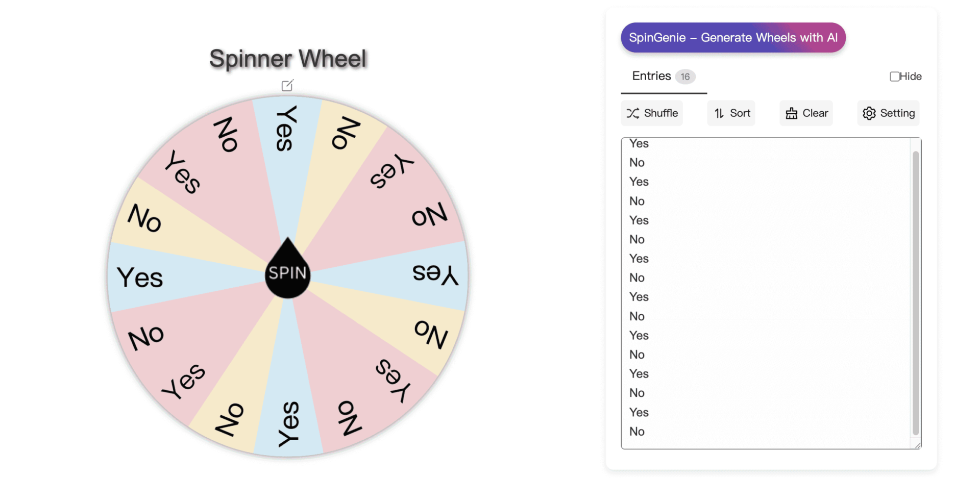
Task: Click the last No entry in the list
Action: click(x=637, y=432)
